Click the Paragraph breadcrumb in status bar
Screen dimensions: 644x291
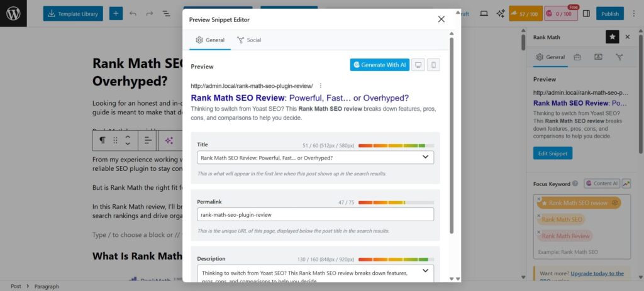pos(47,286)
